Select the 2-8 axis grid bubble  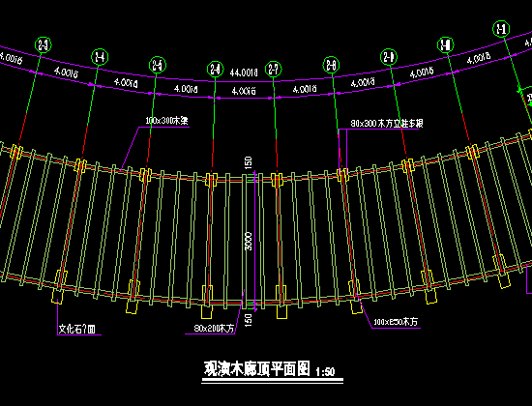[331, 65]
